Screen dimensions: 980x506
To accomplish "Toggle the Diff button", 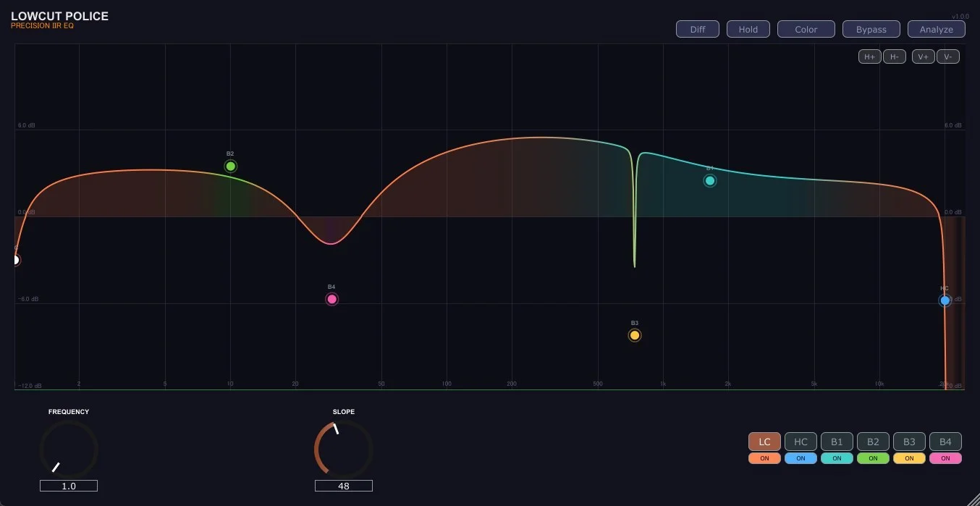I will point(698,29).
